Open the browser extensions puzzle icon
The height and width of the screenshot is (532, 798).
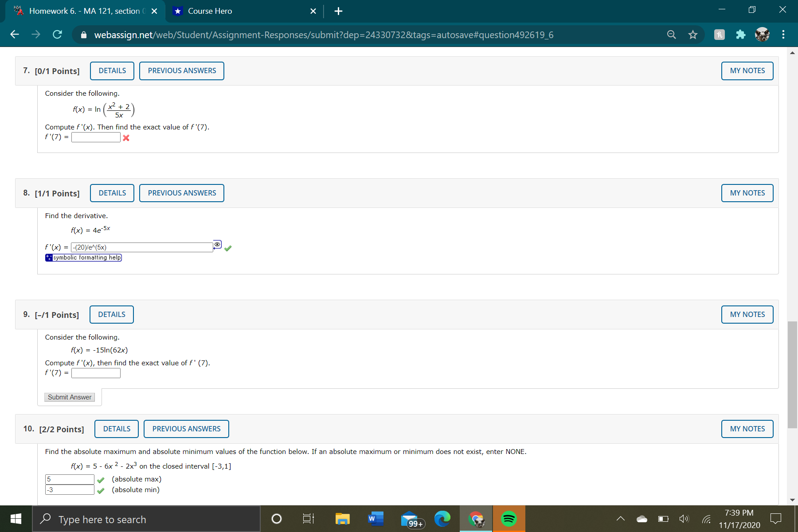point(741,35)
